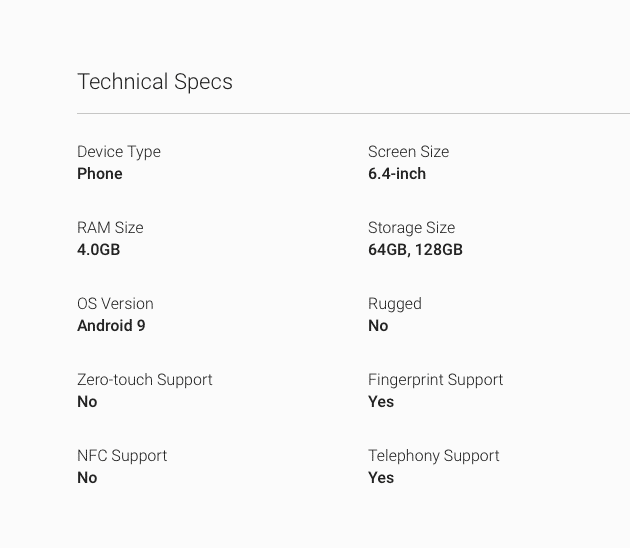Click the Telephony Support label

433,456
